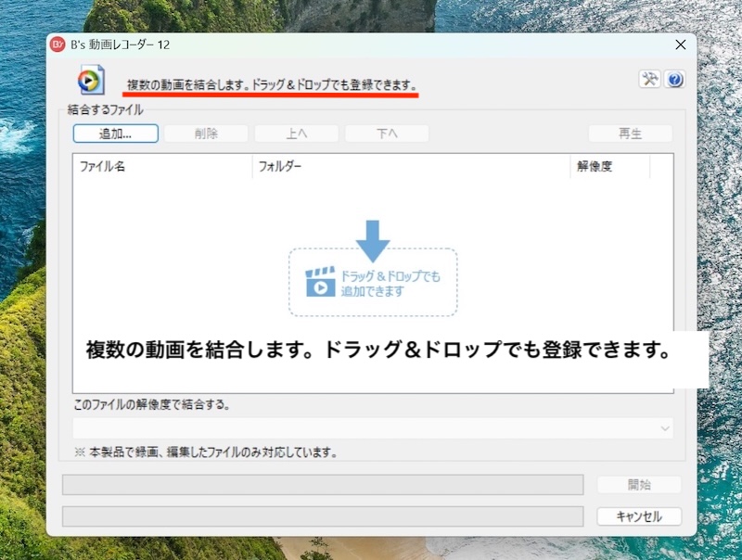Click the B's 動画レコーダー title bar icon
The width and height of the screenshot is (742, 560).
[58, 45]
